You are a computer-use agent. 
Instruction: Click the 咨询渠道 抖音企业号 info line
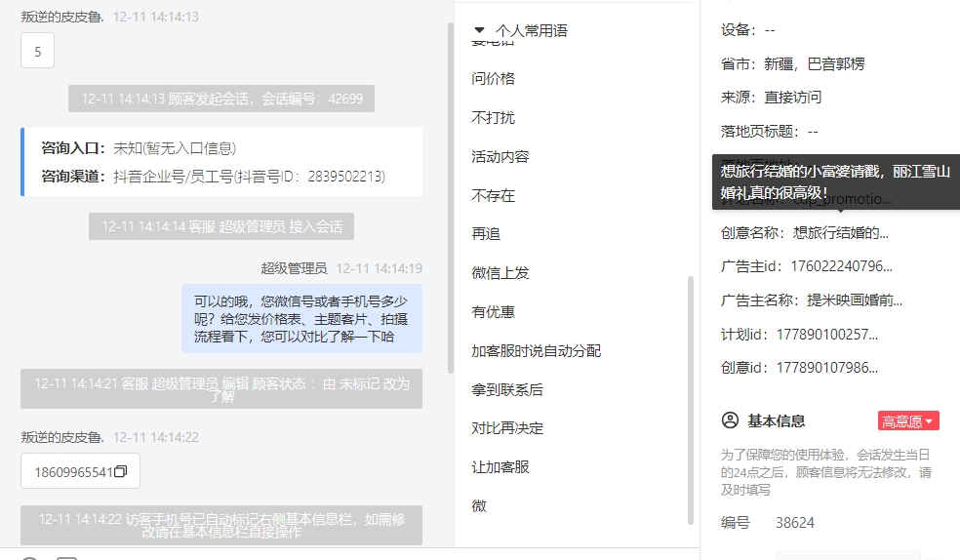[213, 177]
